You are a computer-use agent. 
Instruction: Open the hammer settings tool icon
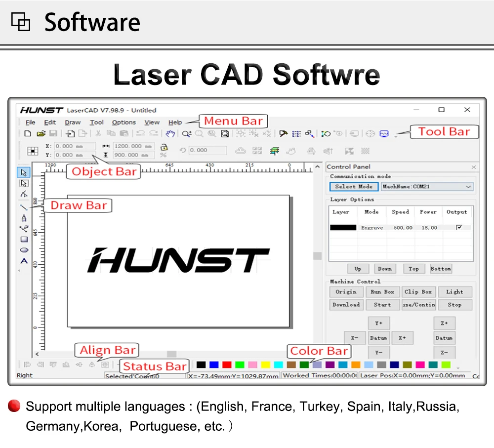point(283,133)
